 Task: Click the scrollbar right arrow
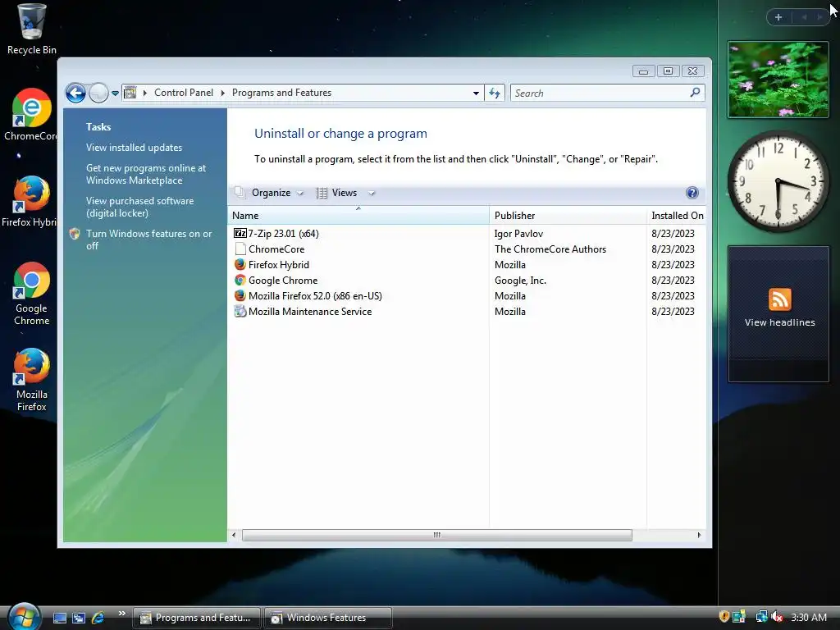tap(699, 535)
